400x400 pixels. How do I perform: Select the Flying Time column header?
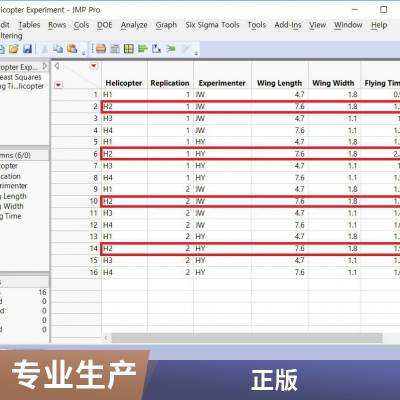pos(381,83)
